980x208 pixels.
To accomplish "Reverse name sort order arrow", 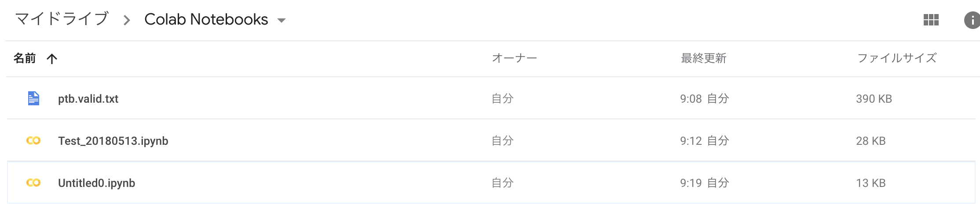I will point(52,59).
